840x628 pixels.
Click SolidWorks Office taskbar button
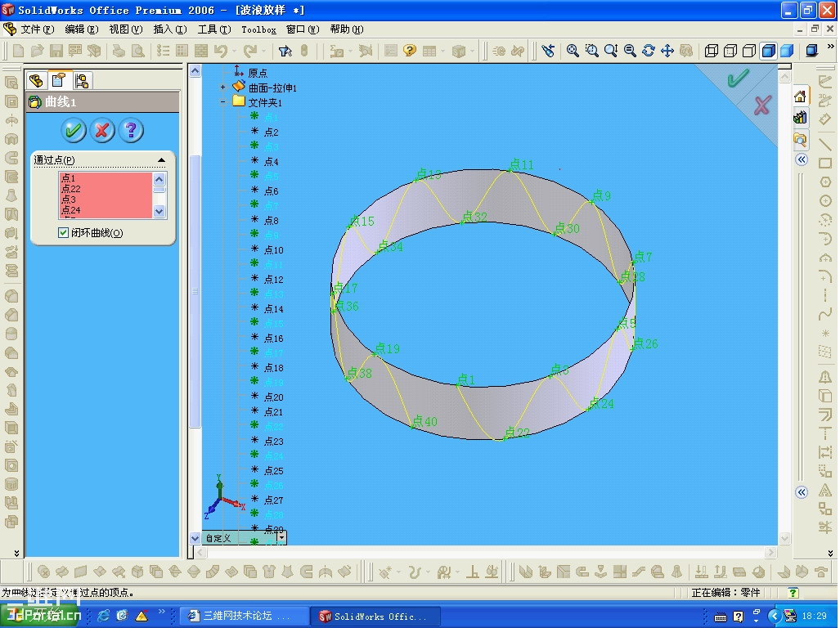tap(376, 616)
